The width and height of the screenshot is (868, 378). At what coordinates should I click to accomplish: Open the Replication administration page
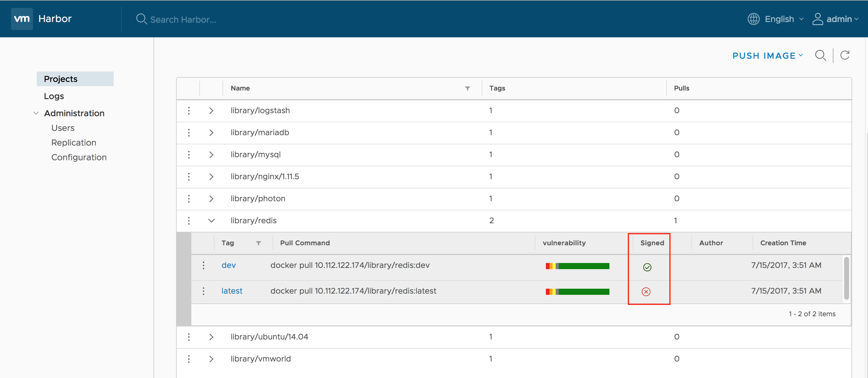click(x=74, y=143)
